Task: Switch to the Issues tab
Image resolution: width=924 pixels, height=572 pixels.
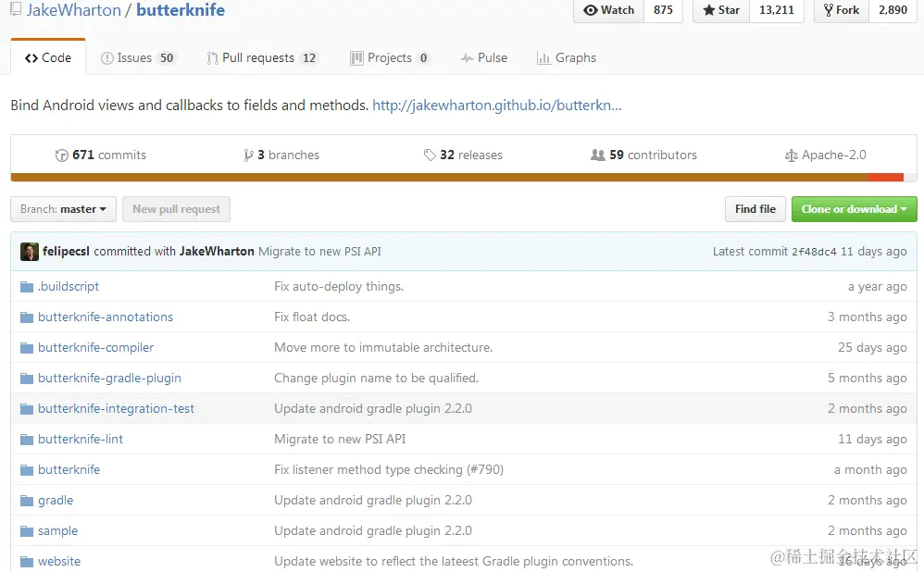Action: coord(137,57)
